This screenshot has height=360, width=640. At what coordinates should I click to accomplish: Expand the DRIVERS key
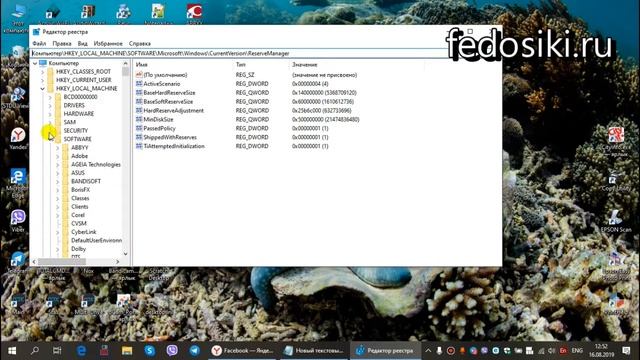point(50,105)
